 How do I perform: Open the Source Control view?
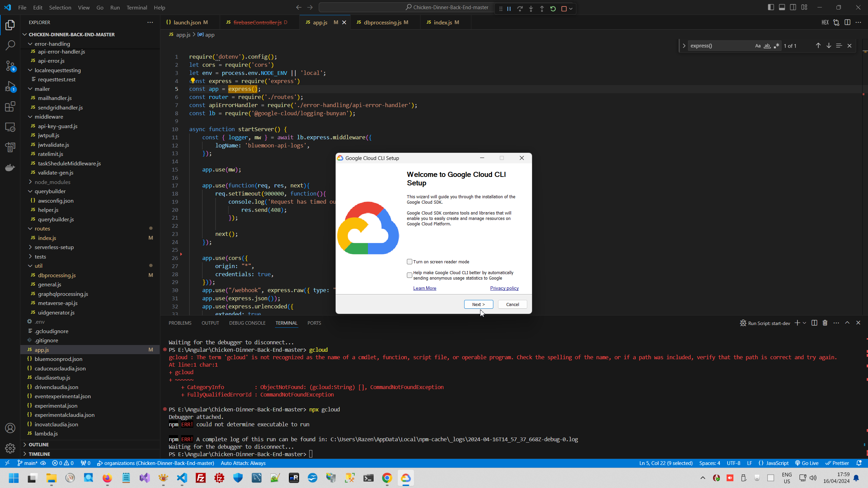point(10,66)
